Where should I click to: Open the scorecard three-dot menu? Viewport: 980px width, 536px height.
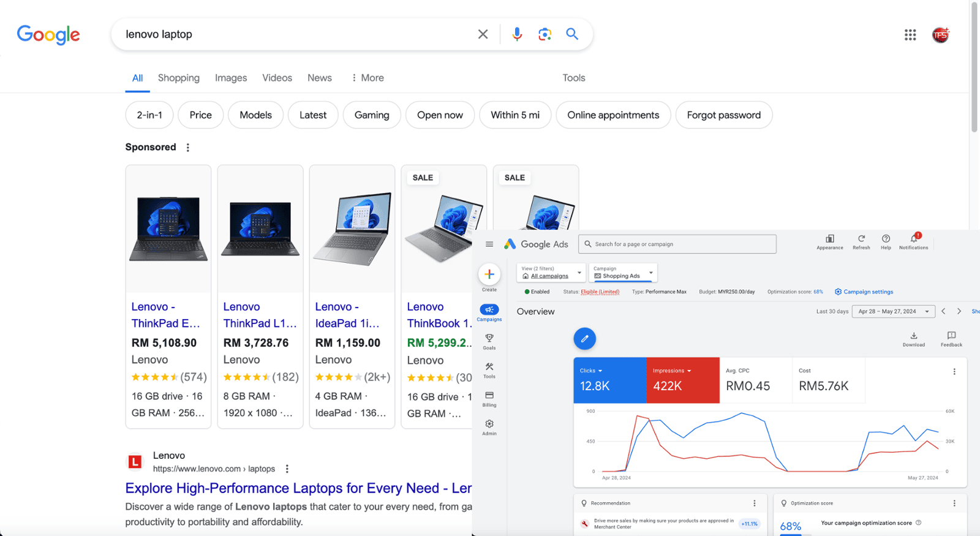pyautogui.click(x=954, y=372)
